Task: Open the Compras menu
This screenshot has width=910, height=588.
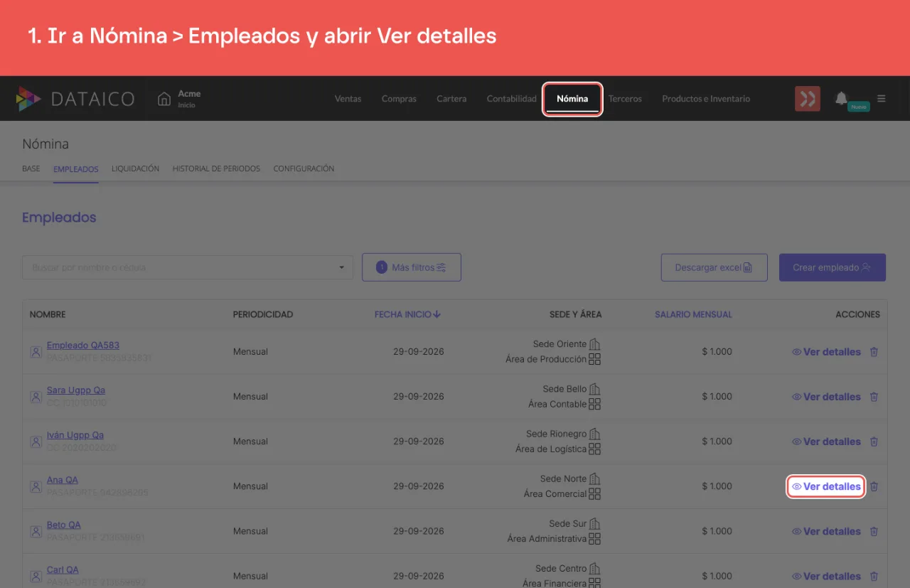Action: coord(399,99)
